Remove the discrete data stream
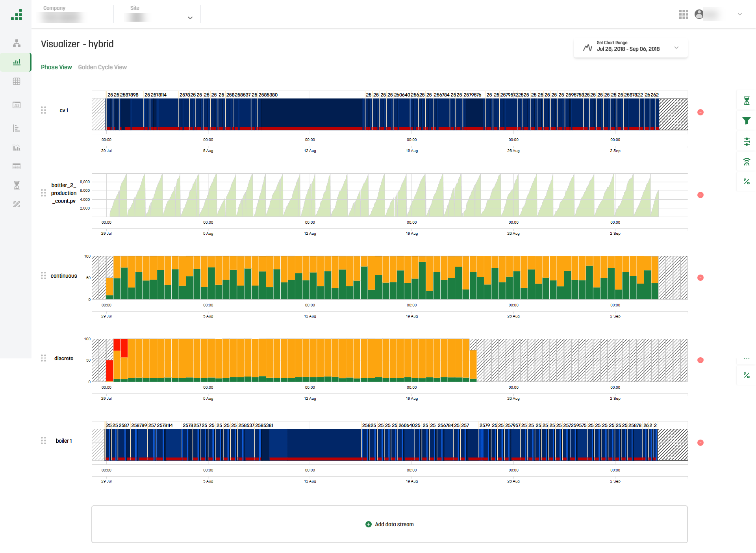 click(700, 360)
